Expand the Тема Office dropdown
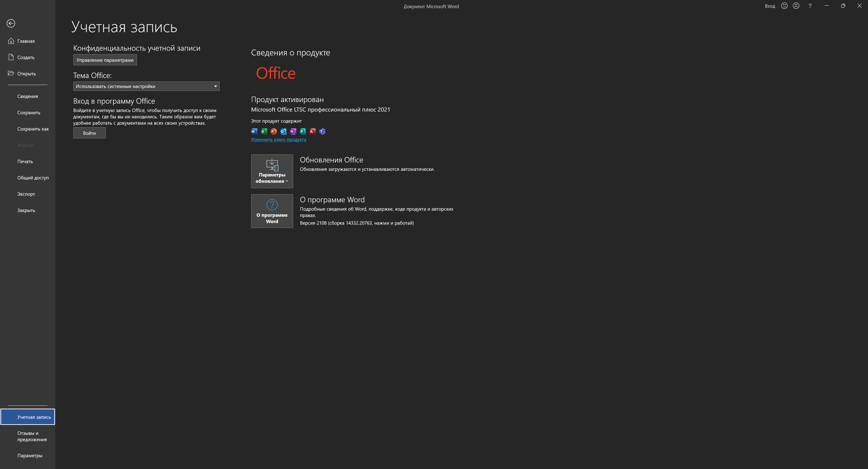The width and height of the screenshot is (868, 469). point(146,86)
